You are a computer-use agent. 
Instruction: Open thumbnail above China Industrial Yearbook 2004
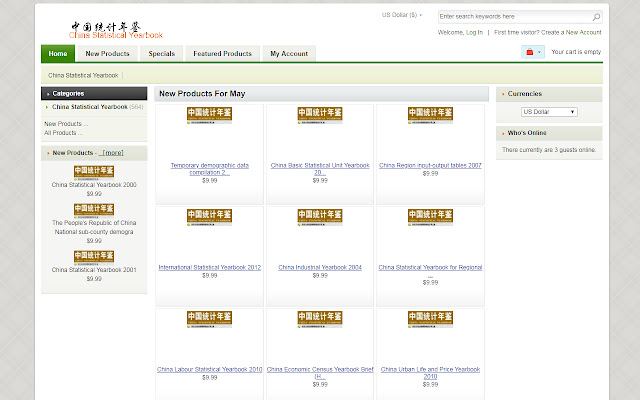click(x=320, y=217)
